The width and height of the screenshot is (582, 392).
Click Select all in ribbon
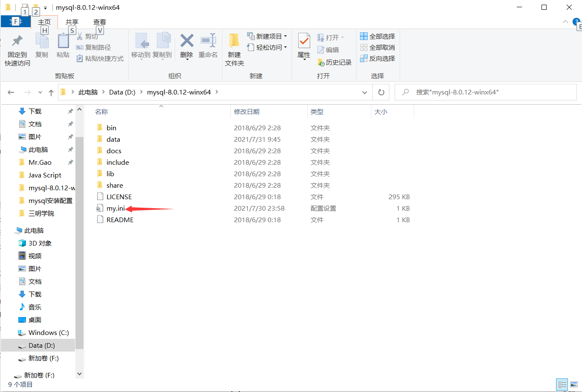377,37
